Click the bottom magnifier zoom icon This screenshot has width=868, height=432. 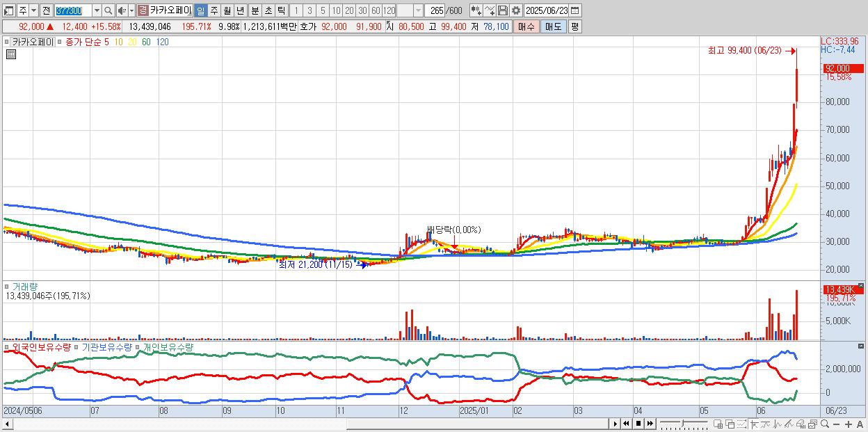tap(824, 424)
